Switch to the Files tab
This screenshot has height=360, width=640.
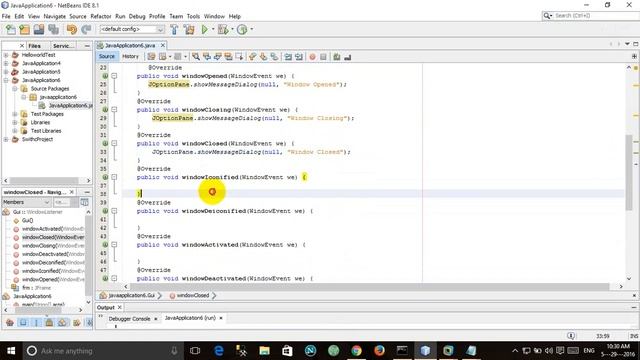tap(35, 46)
